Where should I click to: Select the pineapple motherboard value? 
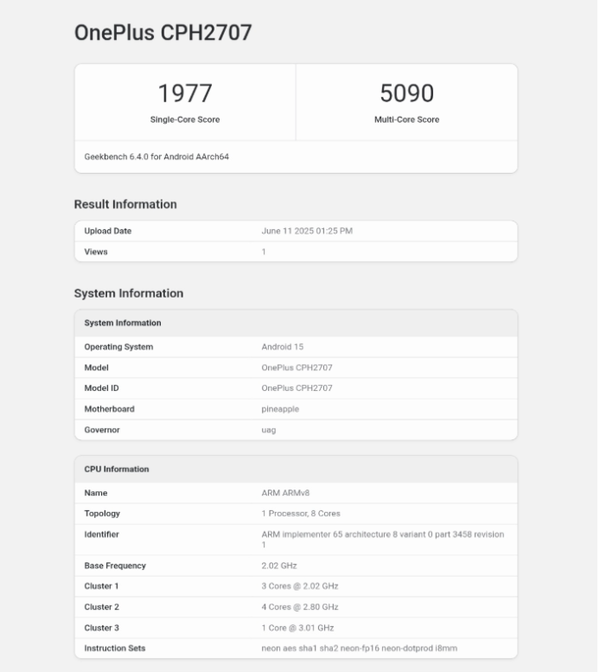tap(280, 409)
